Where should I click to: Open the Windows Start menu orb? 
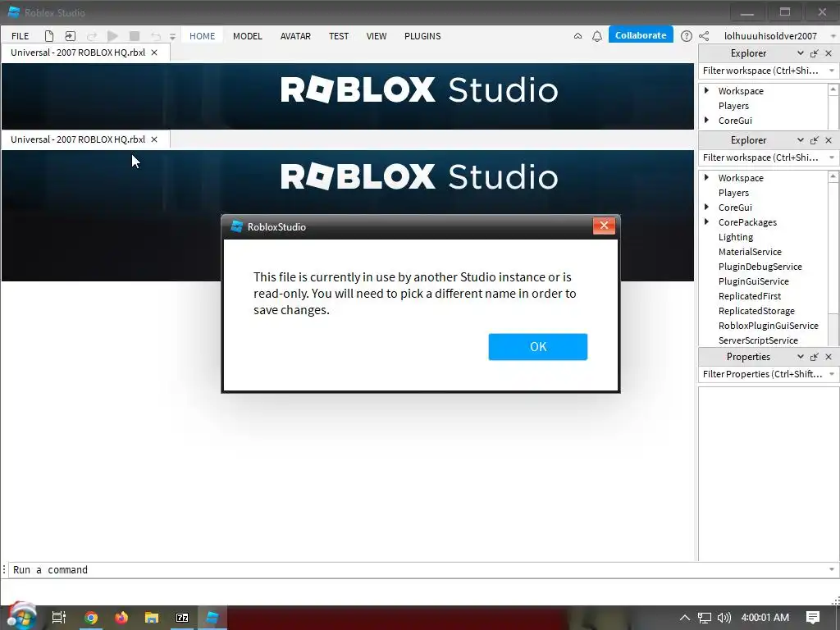tap(21, 617)
